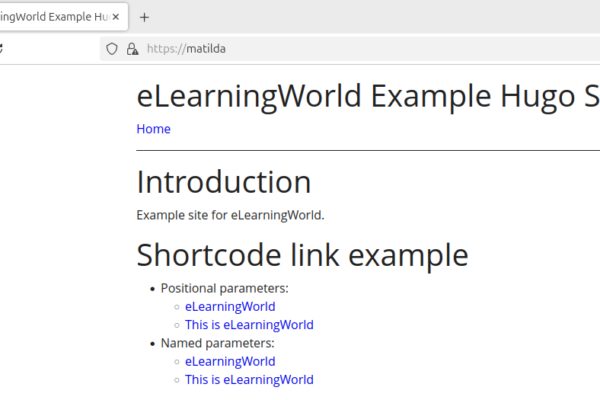The width and height of the screenshot is (600, 400).
Task: Click the Shortcode link example heading
Action: coord(302,255)
